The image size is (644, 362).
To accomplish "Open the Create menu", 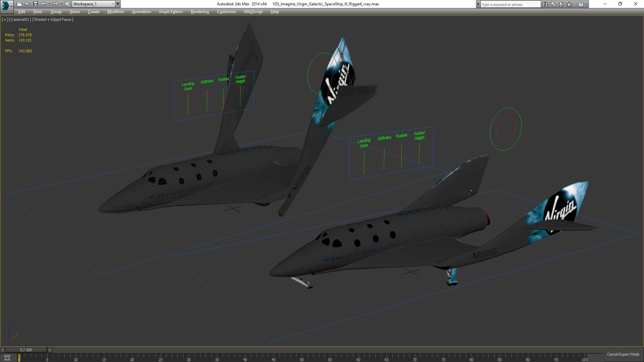I will point(94,12).
